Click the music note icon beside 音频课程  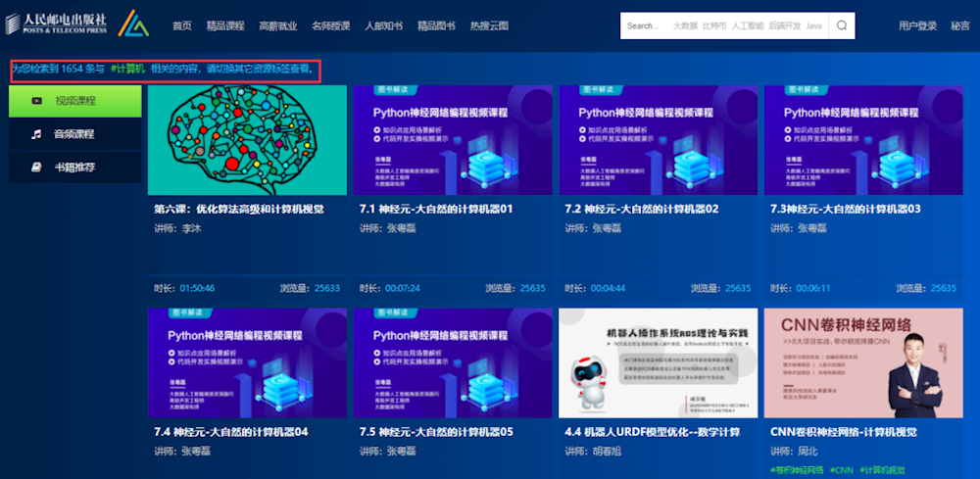tap(36, 134)
